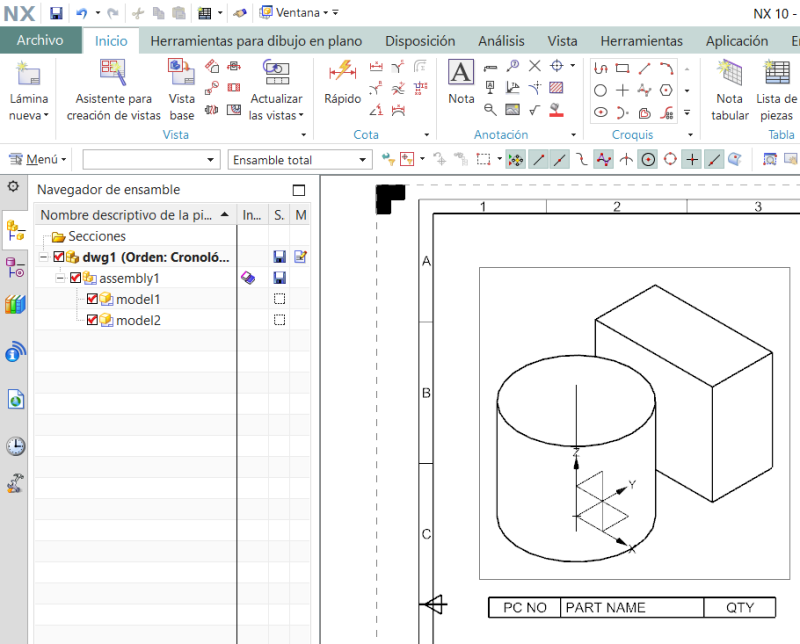Click the PART NAME cell in parts list
The image size is (800, 644).
pyautogui.click(x=632, y=607)
